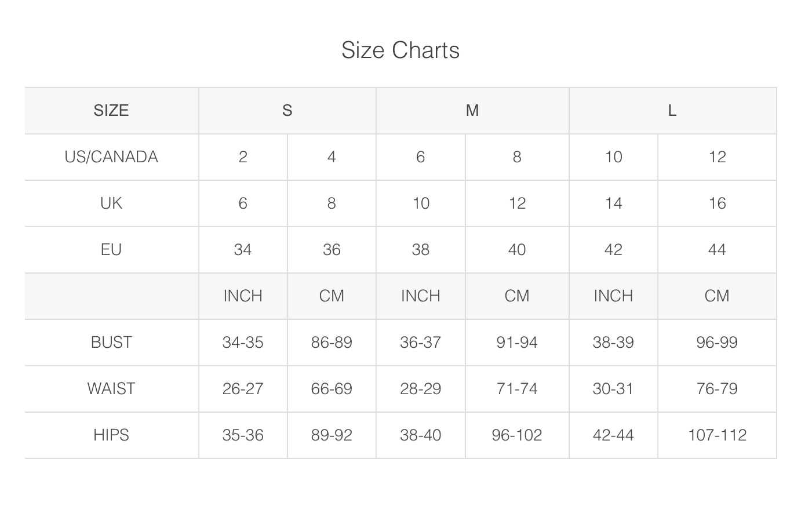Select the 30-31 waist measurement cell

click(x=613, y=388)
